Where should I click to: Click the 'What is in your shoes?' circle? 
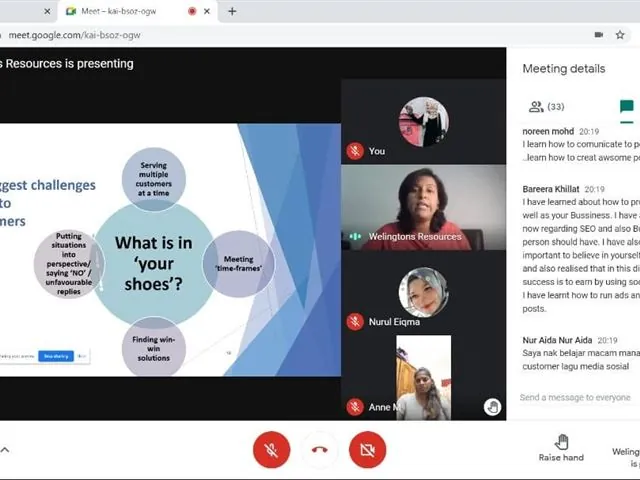click(153, 264)
